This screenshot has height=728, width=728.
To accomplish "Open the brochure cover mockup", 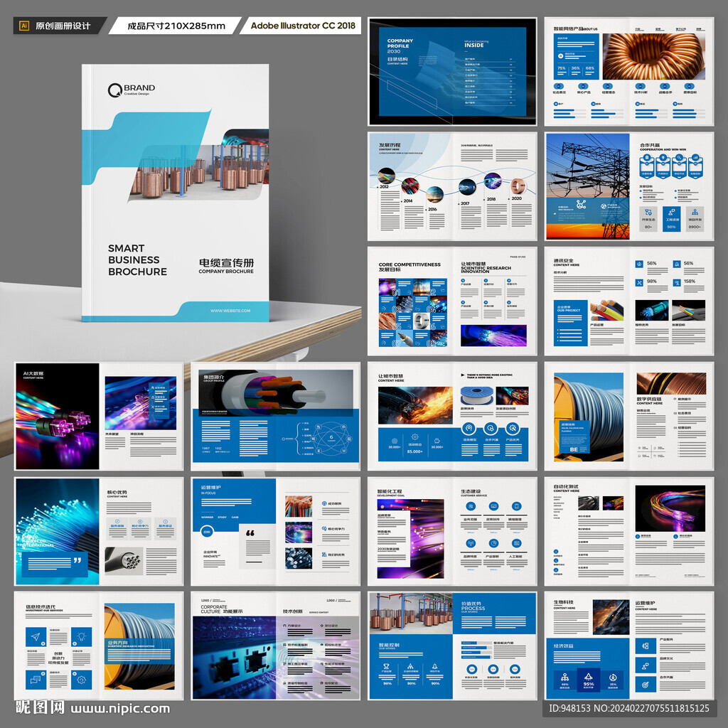I will 176,193.
